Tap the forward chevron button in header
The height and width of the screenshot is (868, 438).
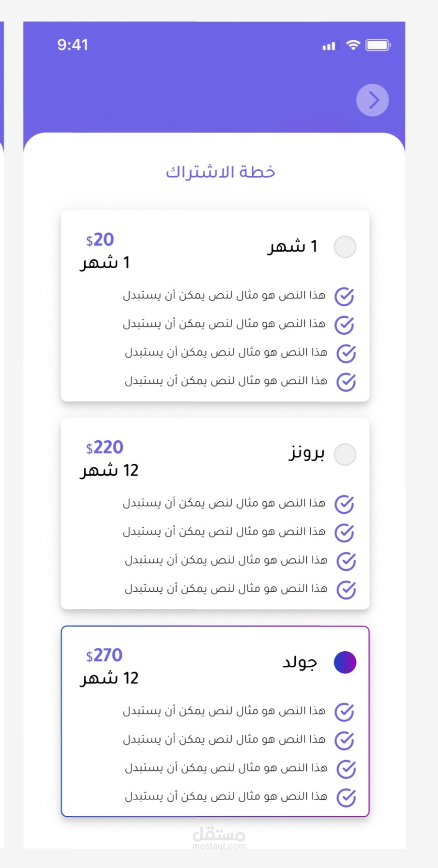(372, 100)
